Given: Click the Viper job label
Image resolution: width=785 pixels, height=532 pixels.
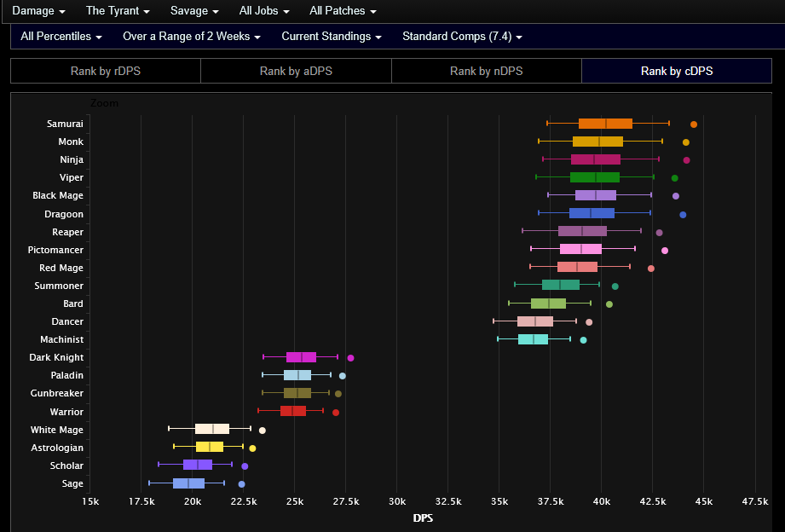Looking at the screenshot, I should coord(72,177).
